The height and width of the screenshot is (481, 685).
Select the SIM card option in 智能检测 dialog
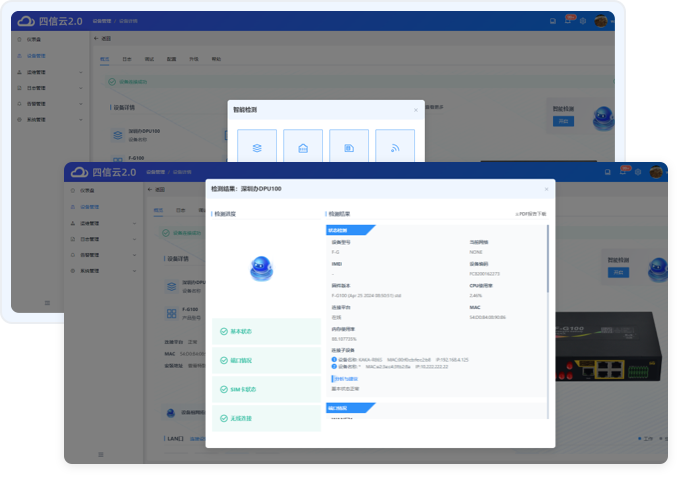349,146
